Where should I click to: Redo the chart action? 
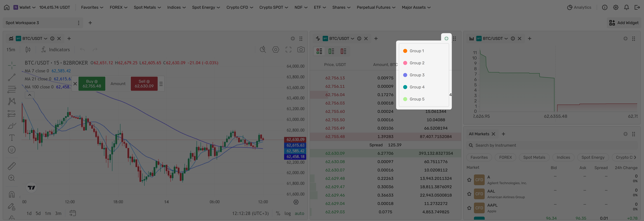pos(95,50)
